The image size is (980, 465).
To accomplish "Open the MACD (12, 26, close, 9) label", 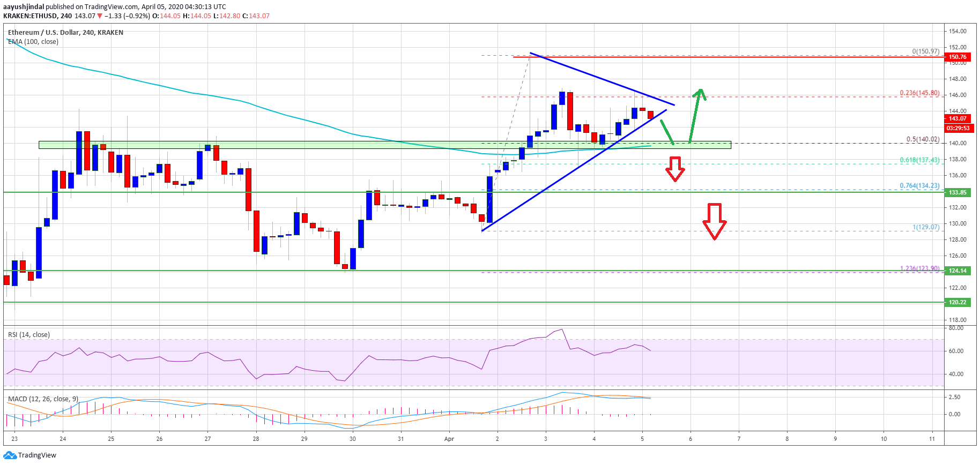I will pos(43,399).
